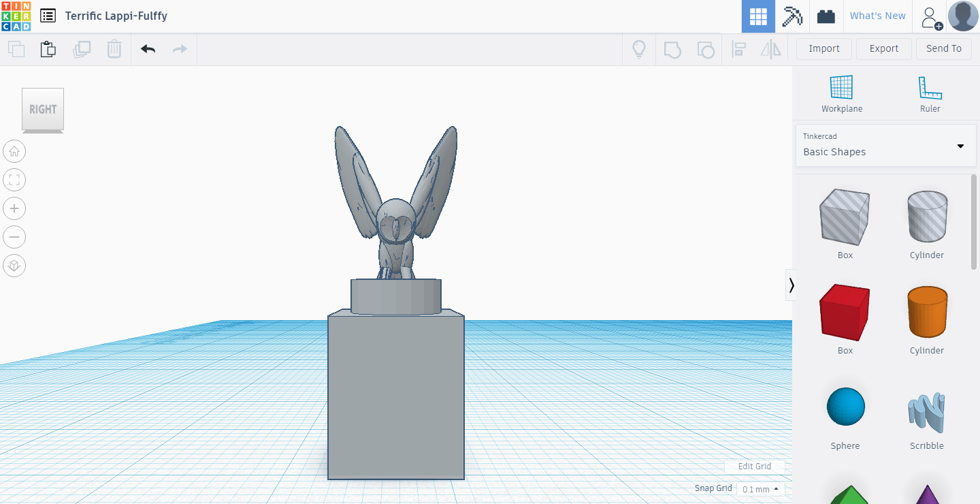Screen dimensions: 980x504
Task: Click the Export button
Action: tap(883, 48)
